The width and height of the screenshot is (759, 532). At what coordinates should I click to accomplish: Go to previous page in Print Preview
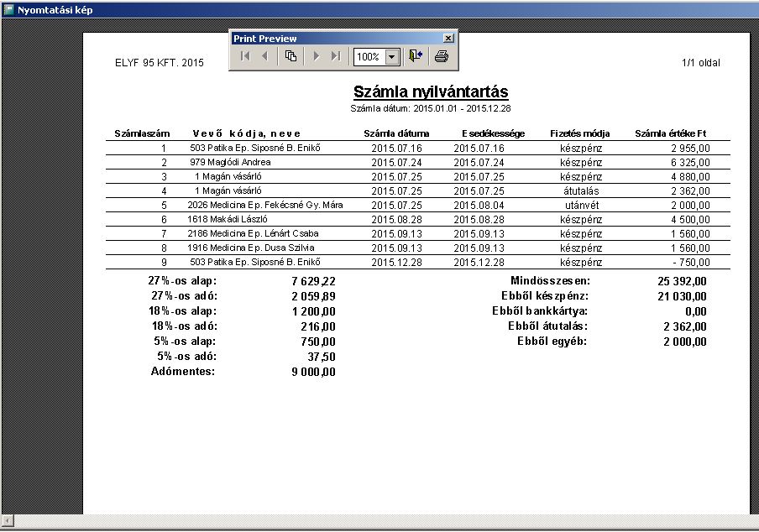point(264,56)
